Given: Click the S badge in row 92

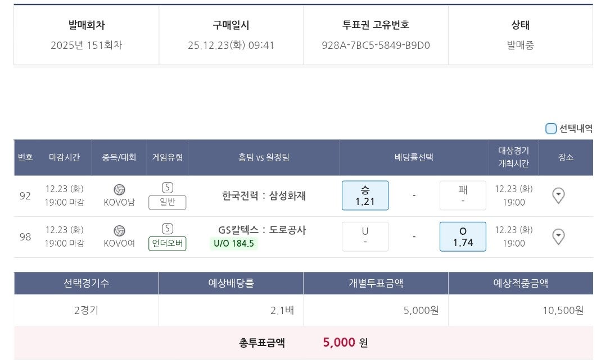Looking at the screenshot, I should pyautogui.click(x=167, y=188).
